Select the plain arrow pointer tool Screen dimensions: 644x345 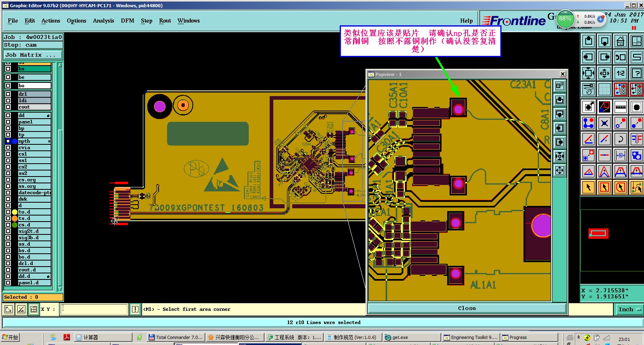pyautogui.click(x=588, y=187)
